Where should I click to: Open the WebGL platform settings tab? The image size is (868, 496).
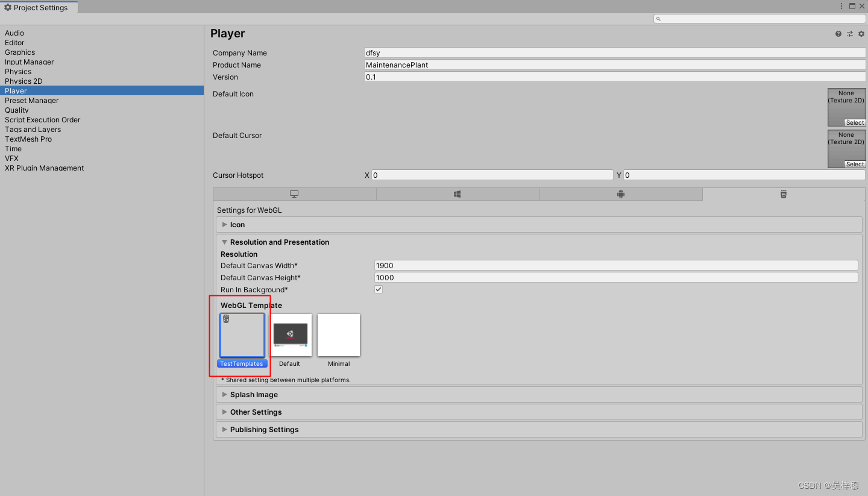pyautogui.click(x=783, y=193)
